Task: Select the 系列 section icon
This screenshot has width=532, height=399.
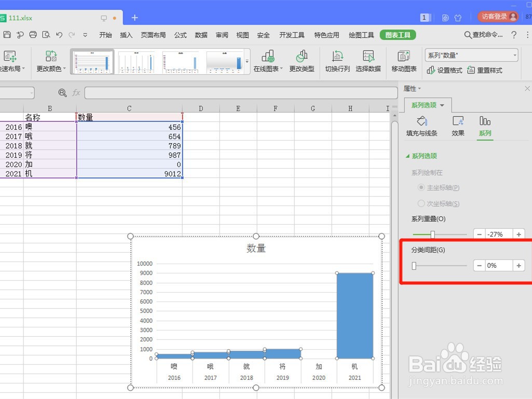Action: click(485, 126)
